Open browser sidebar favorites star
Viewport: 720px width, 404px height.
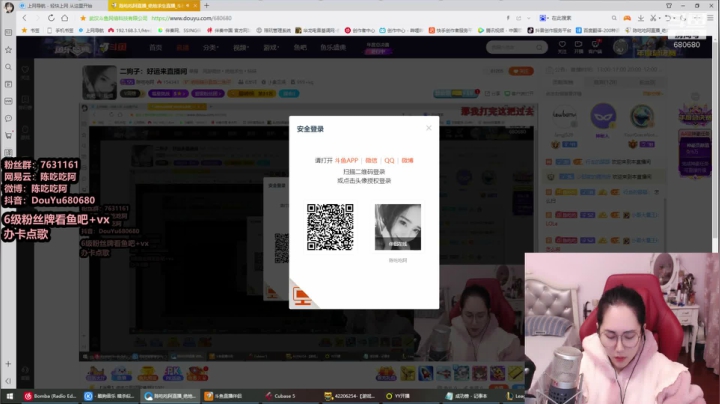tap(8, 50)
